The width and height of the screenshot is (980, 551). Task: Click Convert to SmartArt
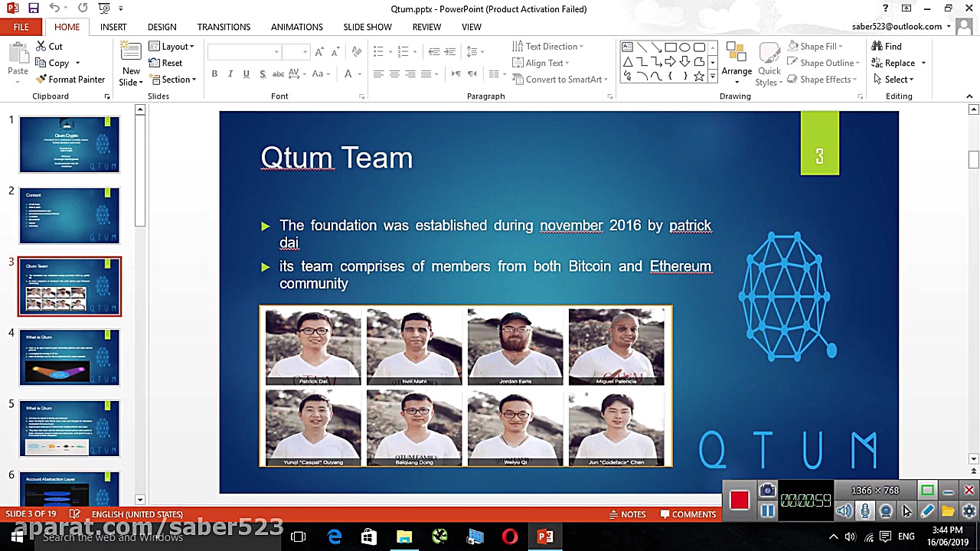pos(560,80)
